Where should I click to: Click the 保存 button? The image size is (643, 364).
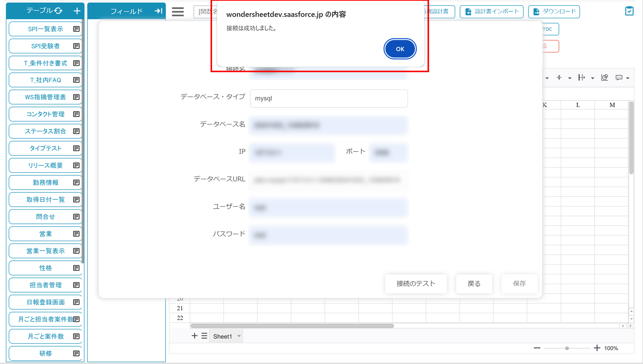pos(519,283)
